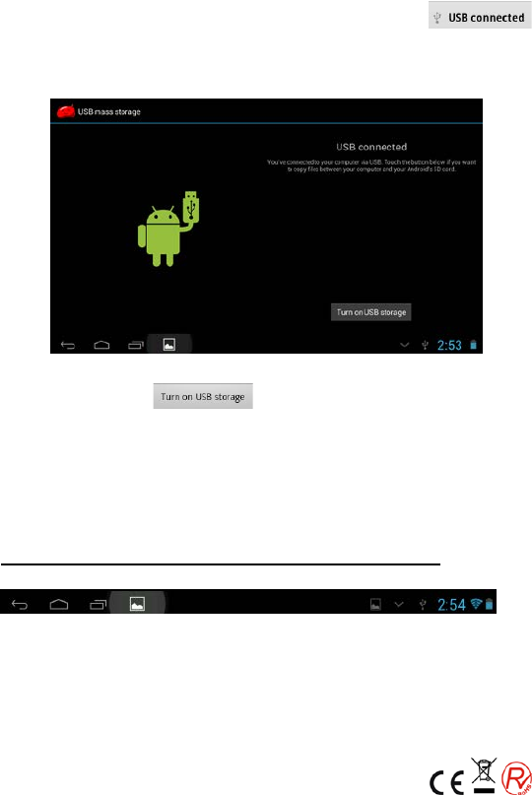Tap the home icon in the lower standalone bar
This screenshot has width=532, height=795.
[x=59, y=604]
